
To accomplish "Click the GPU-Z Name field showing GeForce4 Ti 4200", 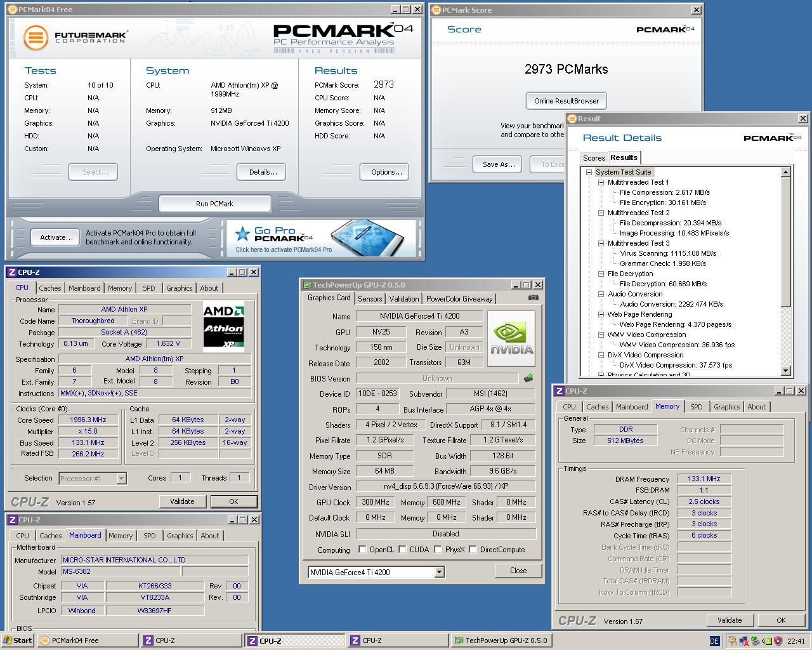I will coord(419,316).
